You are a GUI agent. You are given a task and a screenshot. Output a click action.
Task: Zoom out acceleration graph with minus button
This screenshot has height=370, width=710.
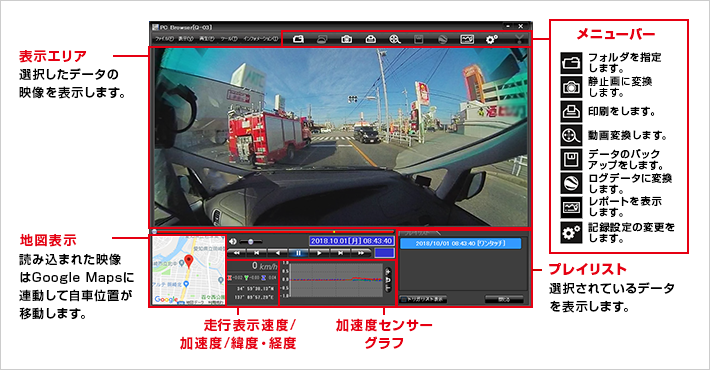[x=388, y=288]
